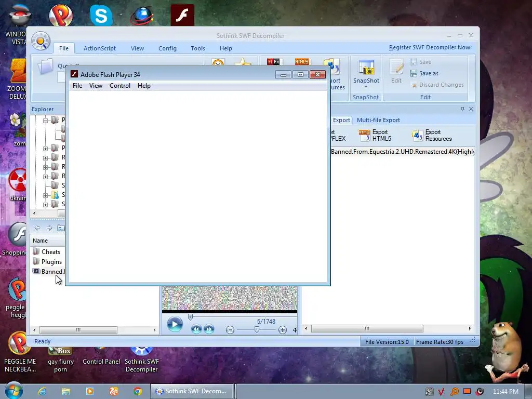532x399 pixels.
Task: Select the Banned SWF file in list
Action: (48, 271)
